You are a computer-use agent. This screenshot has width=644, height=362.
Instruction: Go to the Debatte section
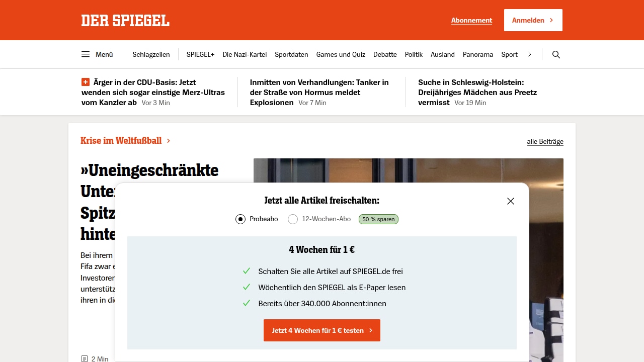pyautogui.click(x=385, y=54)
